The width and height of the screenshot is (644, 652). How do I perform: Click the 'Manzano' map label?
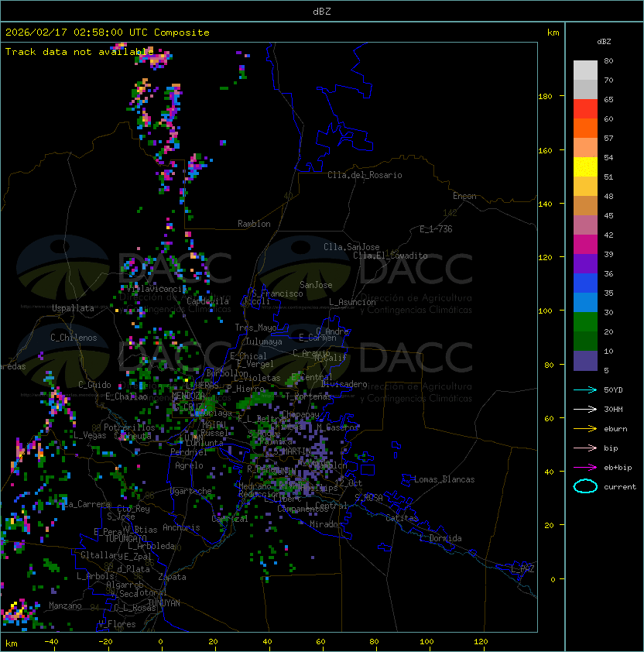[65, 606]
